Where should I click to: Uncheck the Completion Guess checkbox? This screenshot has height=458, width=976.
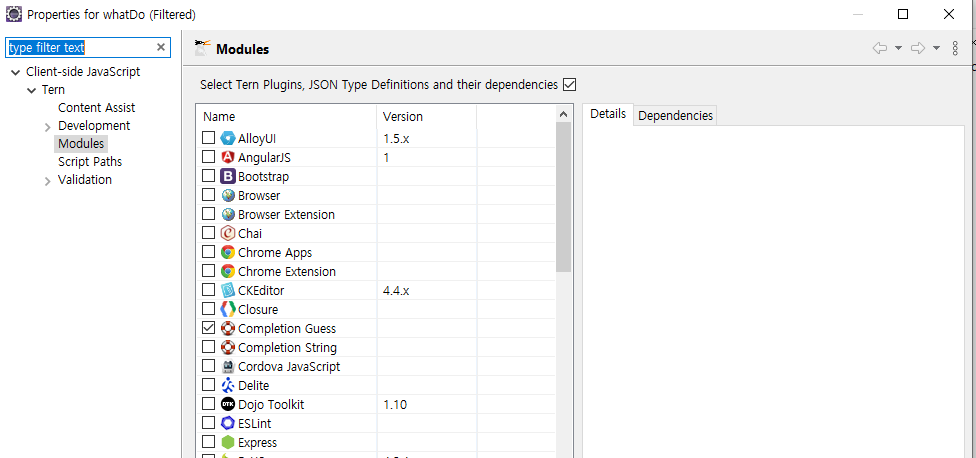tap(209, 327)
